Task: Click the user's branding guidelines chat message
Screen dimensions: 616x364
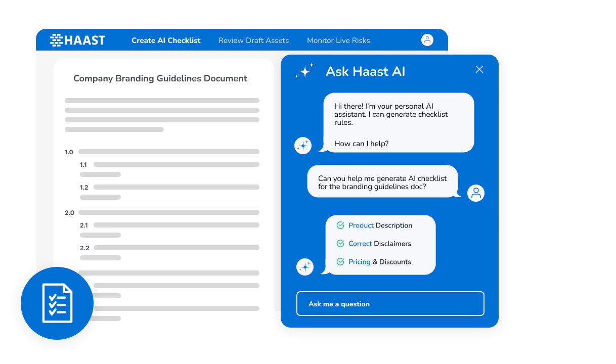Action: point(382,183)
